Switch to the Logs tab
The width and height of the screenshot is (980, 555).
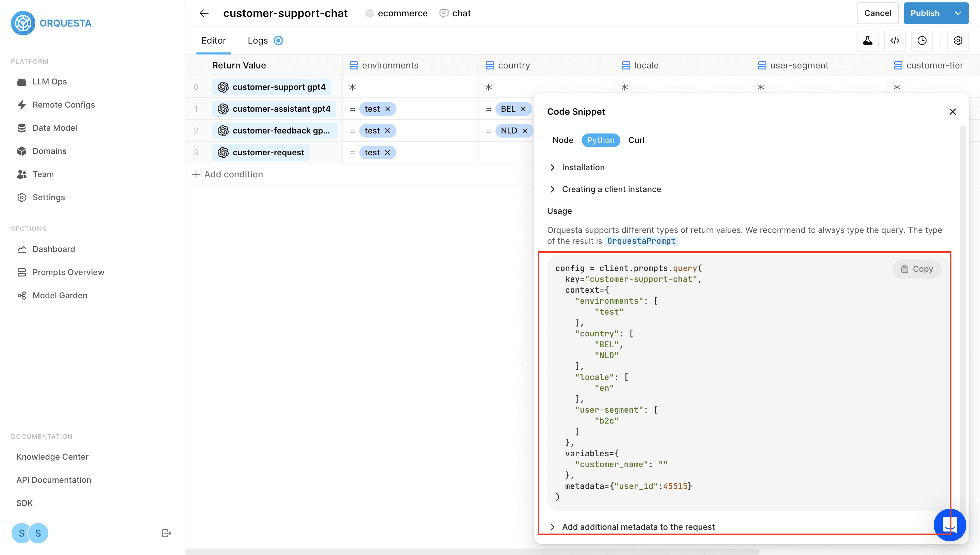click(258, 41)
